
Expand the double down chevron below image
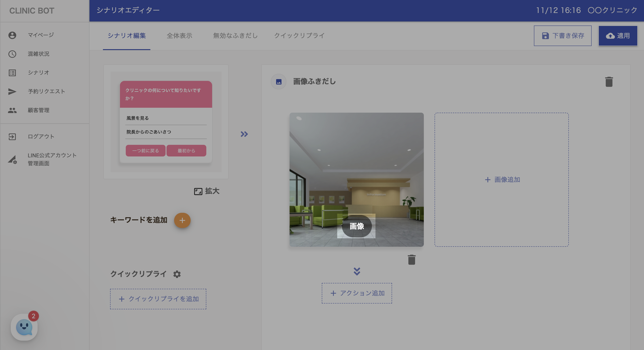click(x=357, y=271)
